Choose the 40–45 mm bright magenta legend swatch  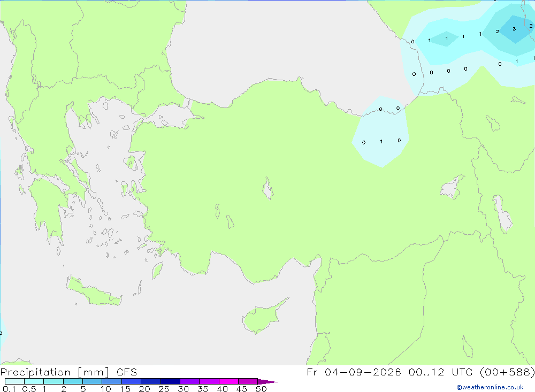[x=228, y=381]
